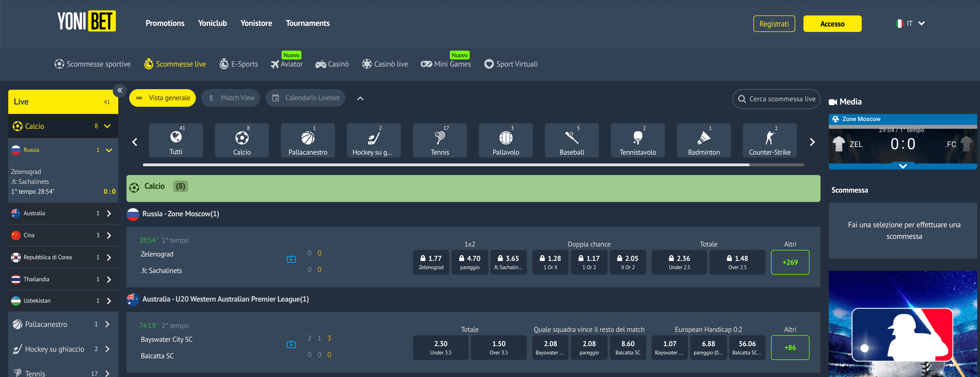
Task: Click the +269 additional odds button
Action: point(790,262)
